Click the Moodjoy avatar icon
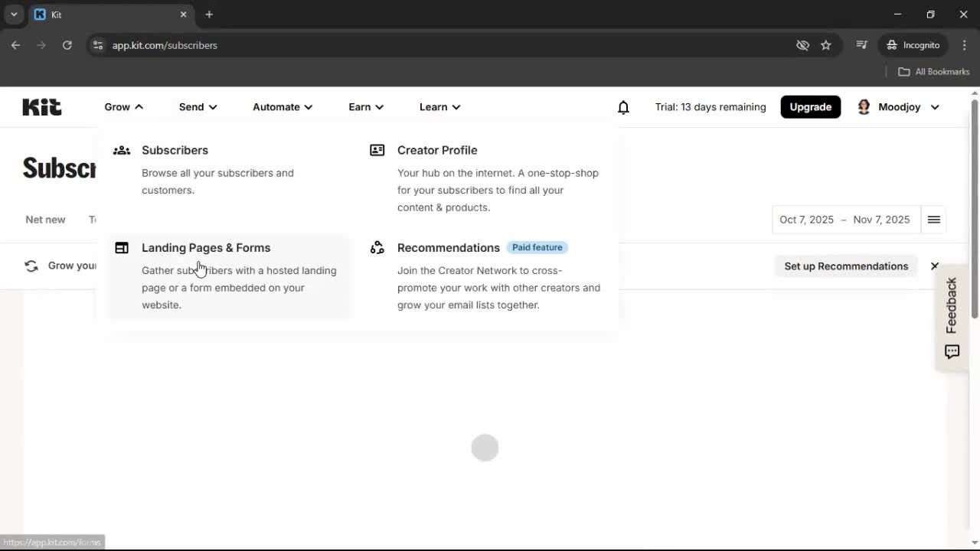980x551 pixels. pos(864,106)
